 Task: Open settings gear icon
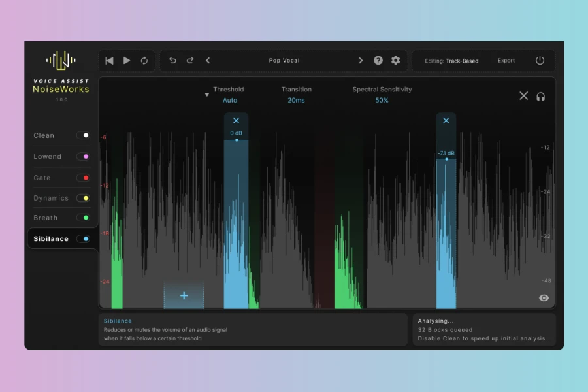(396, 61)
